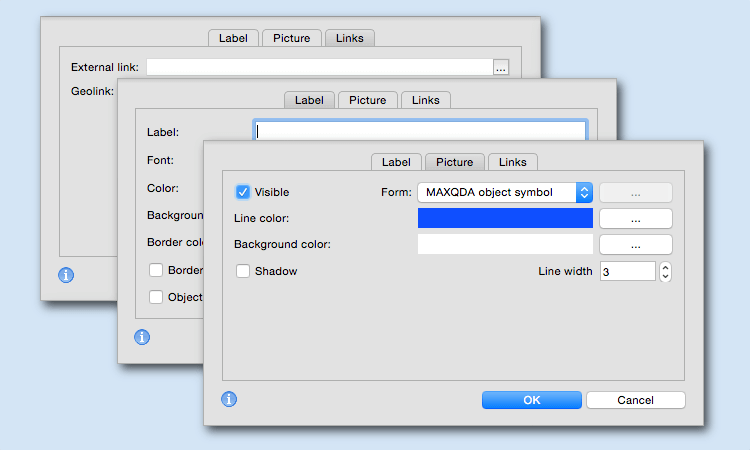The width and height of the screenshot is (750, 450).
Task: Click the info icon in the middle dialog
Action: [x=142, y=337]
